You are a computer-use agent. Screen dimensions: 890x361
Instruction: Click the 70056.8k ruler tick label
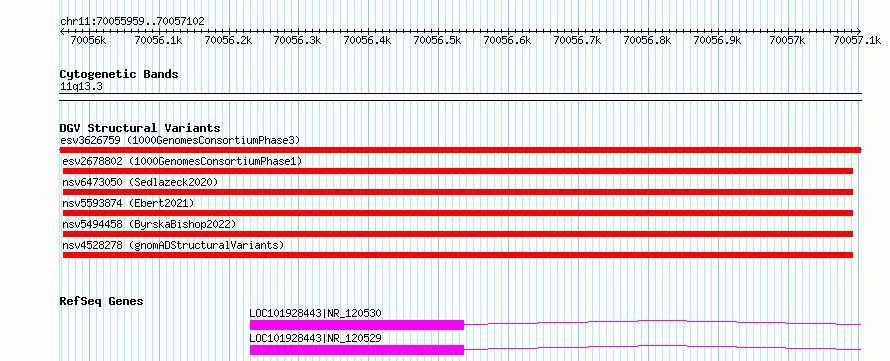click(648, 40)
